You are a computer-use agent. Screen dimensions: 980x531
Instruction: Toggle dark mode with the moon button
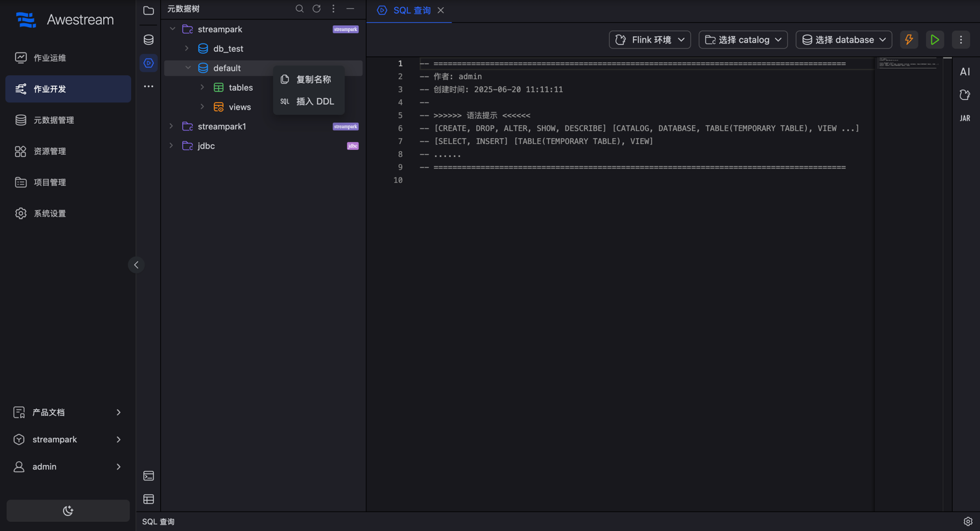68,511
